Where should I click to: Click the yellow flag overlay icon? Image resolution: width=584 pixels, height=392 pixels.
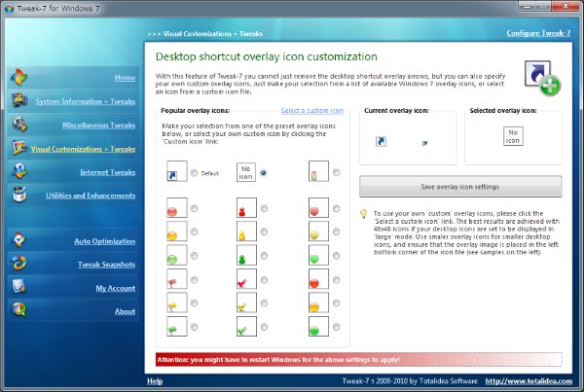click(x=177, y=303)
